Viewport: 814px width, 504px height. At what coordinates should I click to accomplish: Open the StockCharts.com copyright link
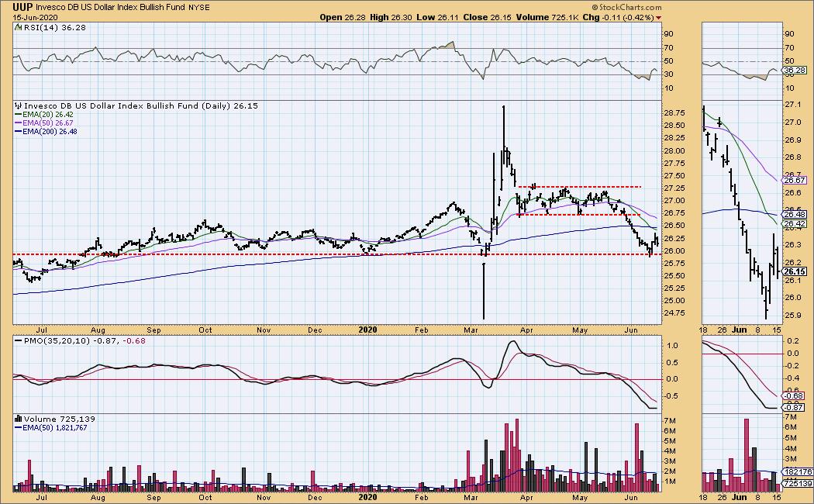click(x=627, y=7)
